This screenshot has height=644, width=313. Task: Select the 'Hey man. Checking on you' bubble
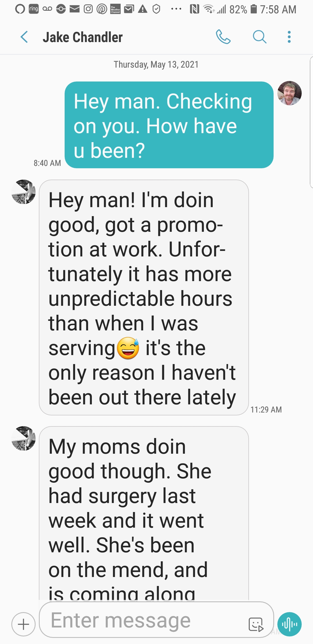(x=169, y=125)
